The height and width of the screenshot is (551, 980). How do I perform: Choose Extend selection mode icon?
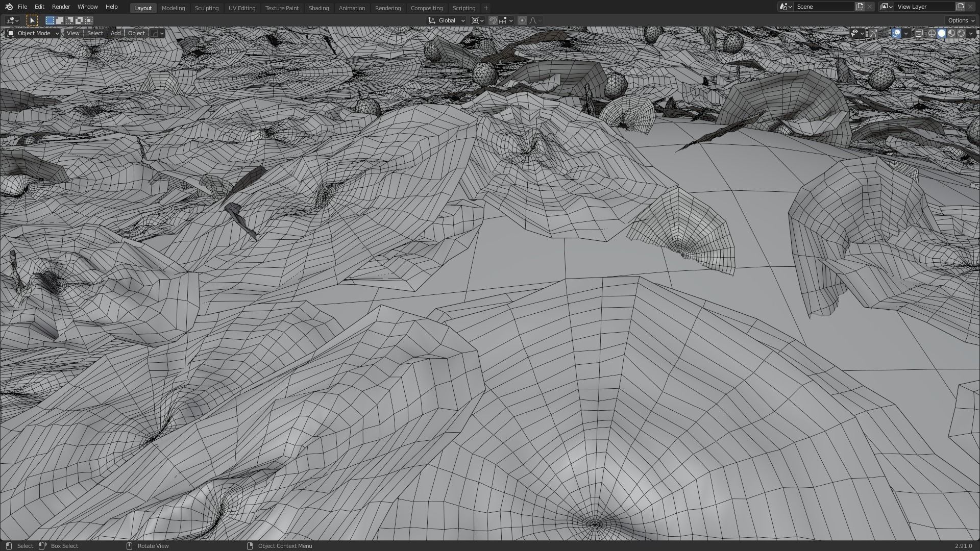60,20
